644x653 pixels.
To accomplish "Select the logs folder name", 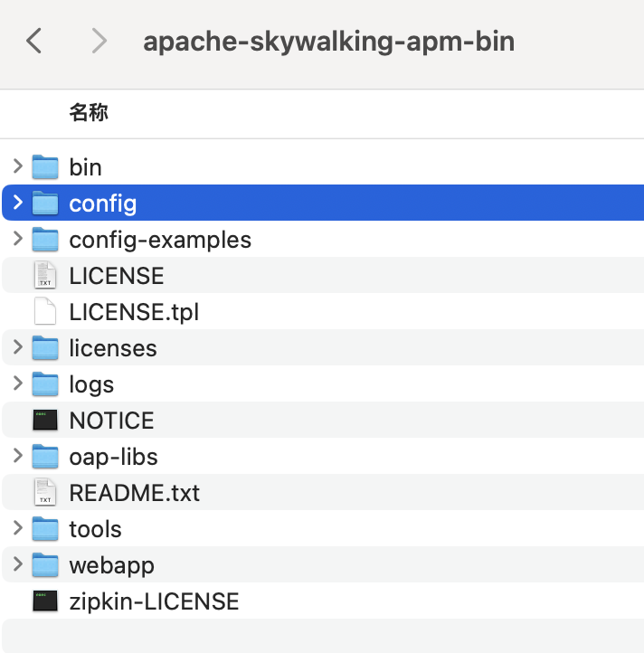I will coord(91,384).
